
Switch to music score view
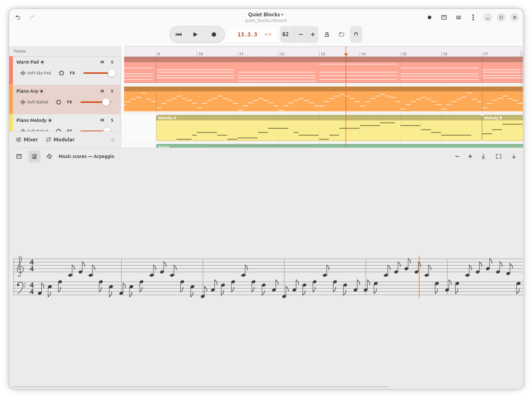pos(34,156)
